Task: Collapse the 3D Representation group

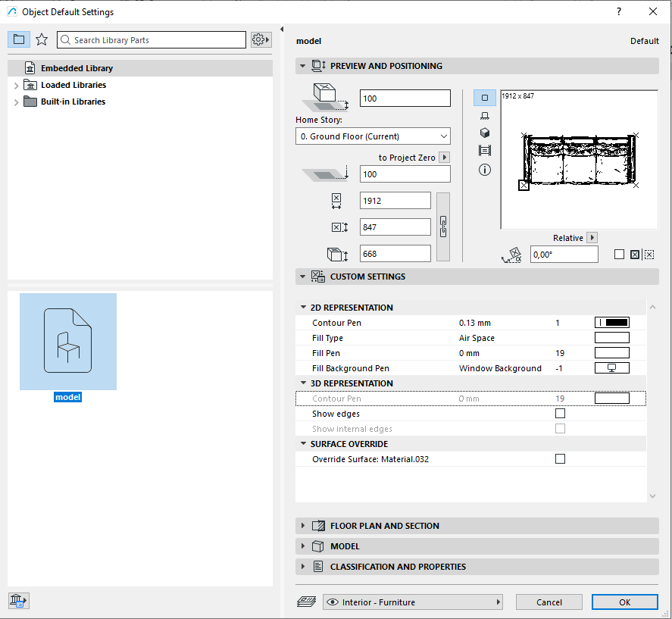Action: tap(303, 383)
